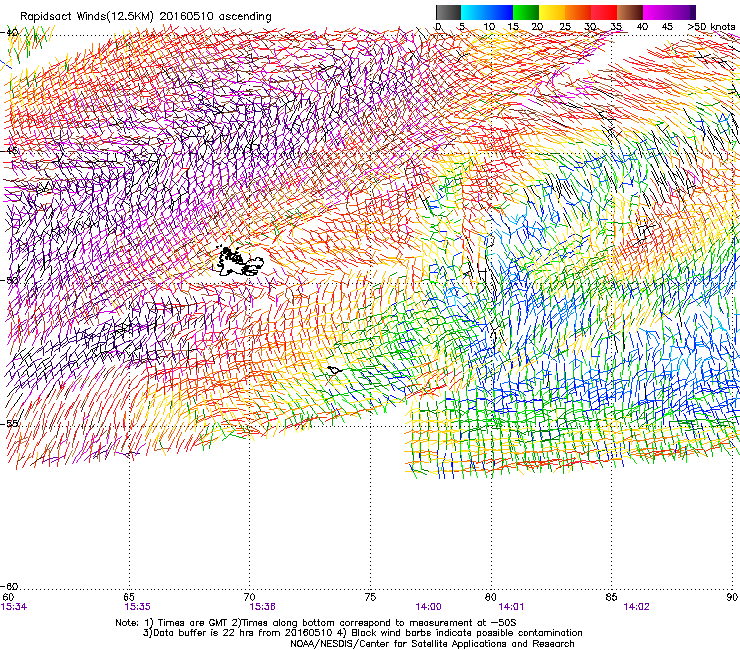Click the longitude label '70' on the axis

pyautogui.click(x=249, y=598)
